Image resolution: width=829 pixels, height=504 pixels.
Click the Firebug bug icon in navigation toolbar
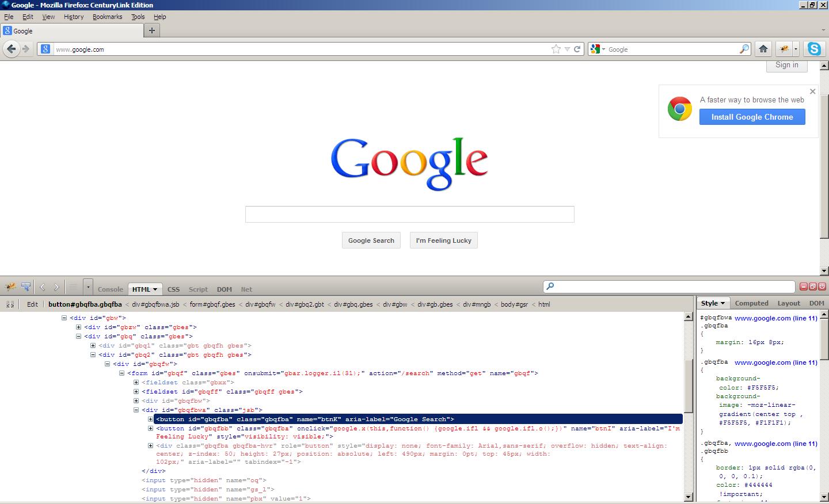[784, 49]
